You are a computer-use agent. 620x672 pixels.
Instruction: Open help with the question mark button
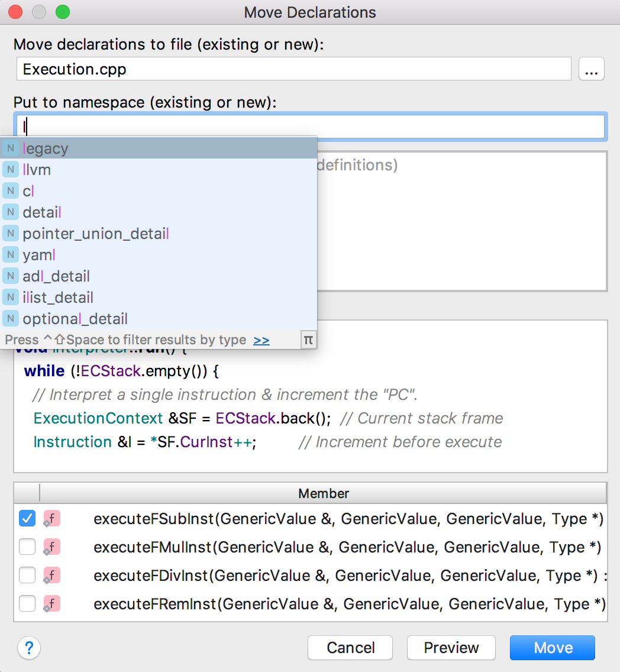pos(29,648)
